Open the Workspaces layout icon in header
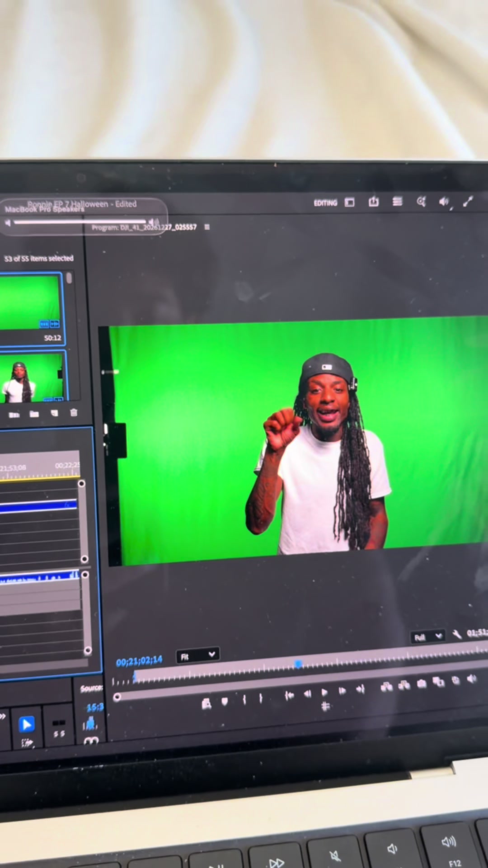Viewport: 488px width, 868px height. coord(350,202)
